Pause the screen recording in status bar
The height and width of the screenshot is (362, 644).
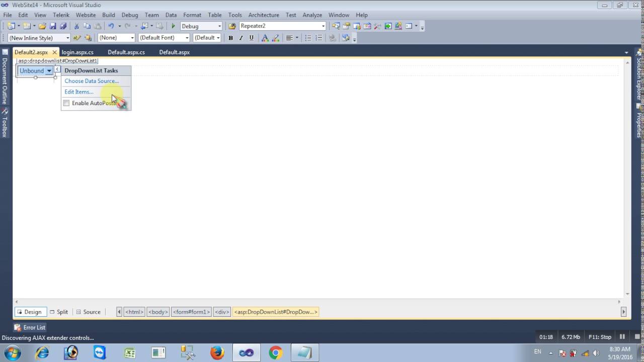click(622, 337)
